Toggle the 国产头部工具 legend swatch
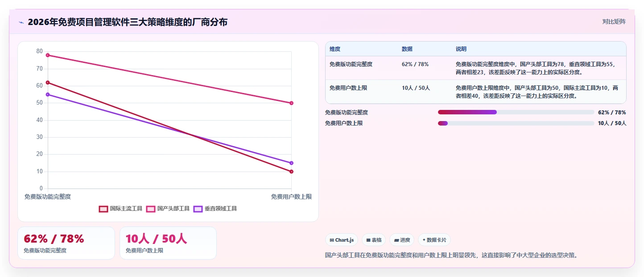This screenshot has height=277, width=644. [151, 209]
